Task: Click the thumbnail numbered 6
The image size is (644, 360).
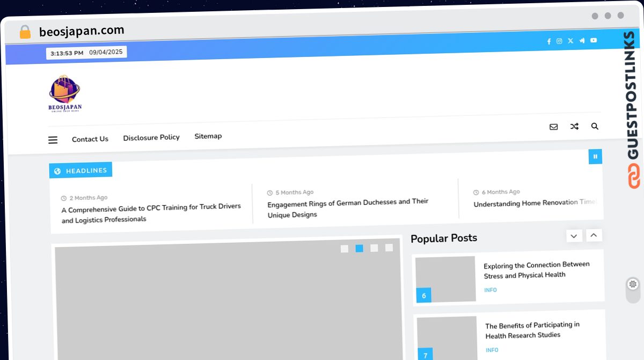Action: [x=445, y=279]
